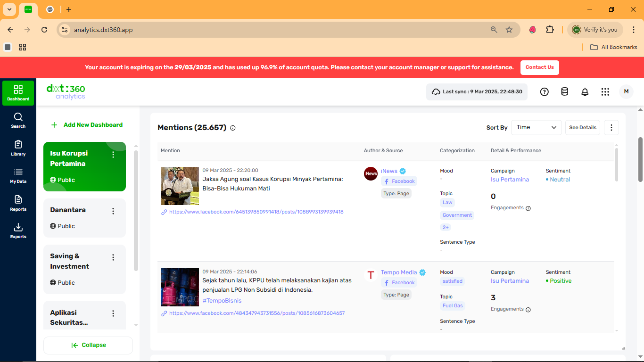Click Add New Dashboard

(x=87, y=125)
